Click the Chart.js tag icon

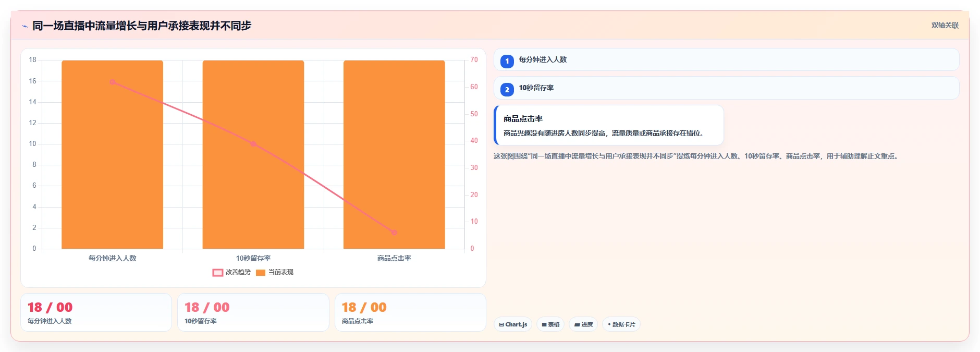[x=501, y=324]
